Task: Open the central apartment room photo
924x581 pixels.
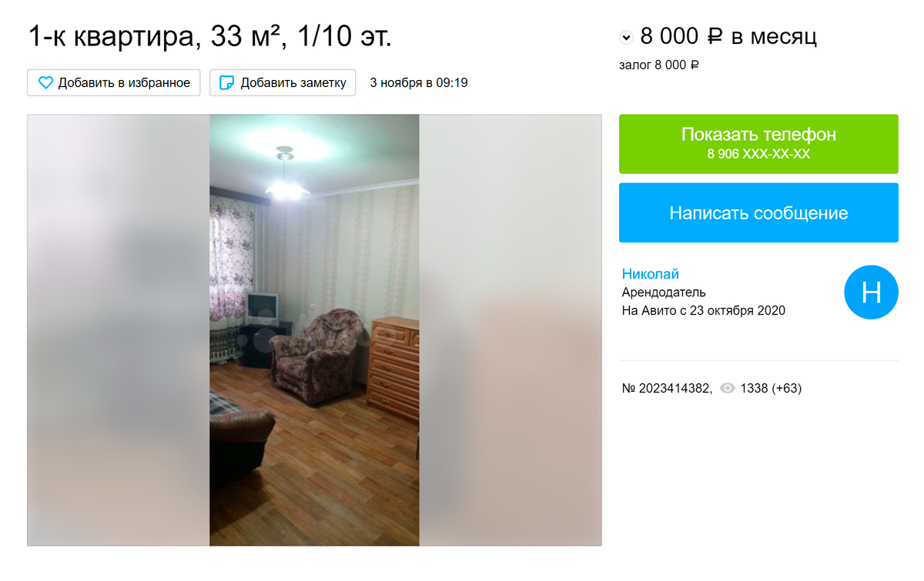Action: (x=314, y=330)
